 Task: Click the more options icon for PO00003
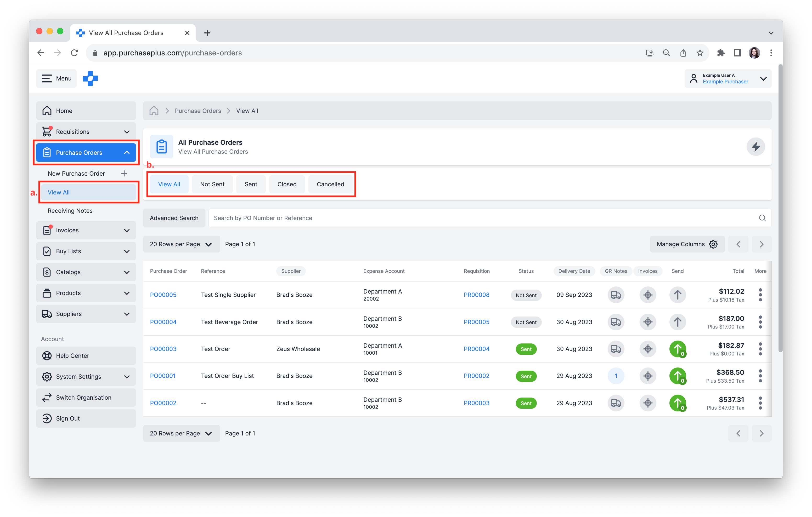click(760, 348)
